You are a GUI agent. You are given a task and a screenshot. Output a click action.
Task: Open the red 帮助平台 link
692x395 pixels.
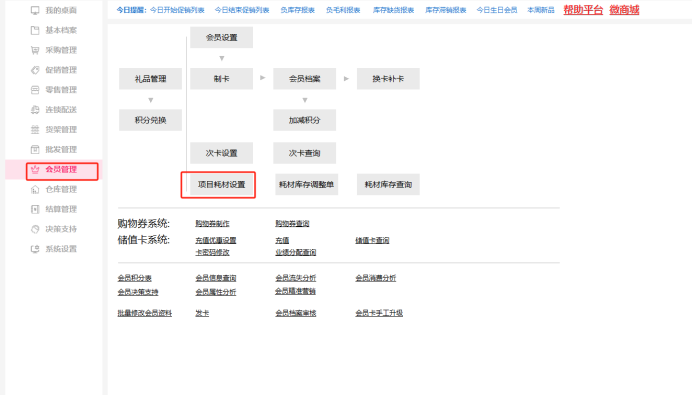tap(583, 10)
